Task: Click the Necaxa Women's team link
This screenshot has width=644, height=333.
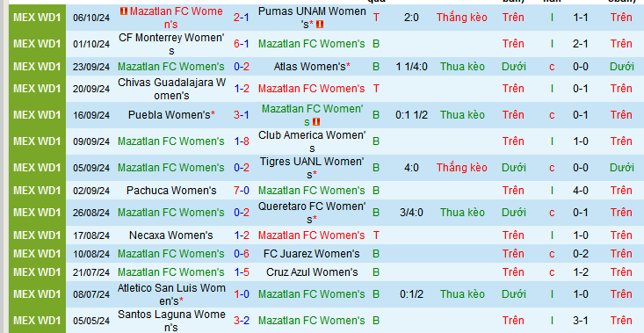Action: point(171,235)
